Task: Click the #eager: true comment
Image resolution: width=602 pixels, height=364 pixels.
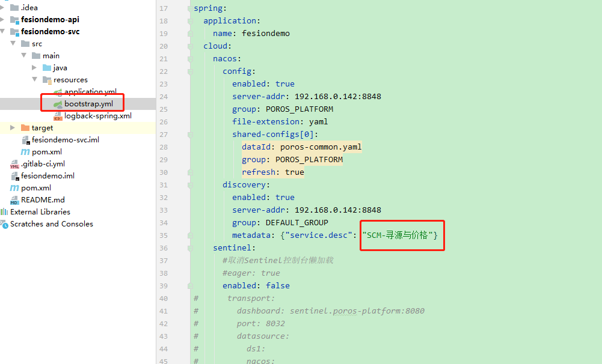Action: [251, 273]
